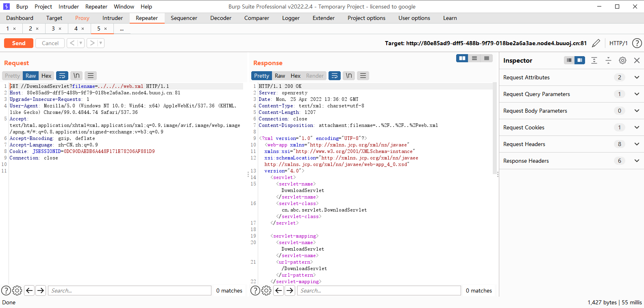This screenshot has height=308, width=644.
Task: Go to previous request search match
Action: point(29,291)
